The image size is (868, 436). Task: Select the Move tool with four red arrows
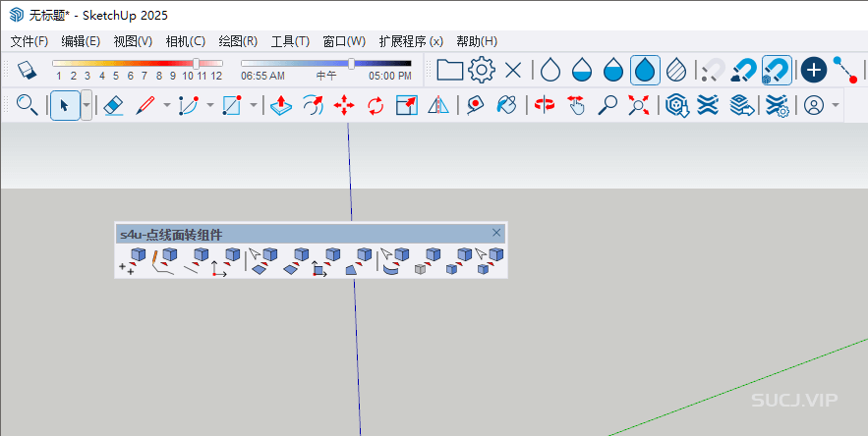[344, 104]
